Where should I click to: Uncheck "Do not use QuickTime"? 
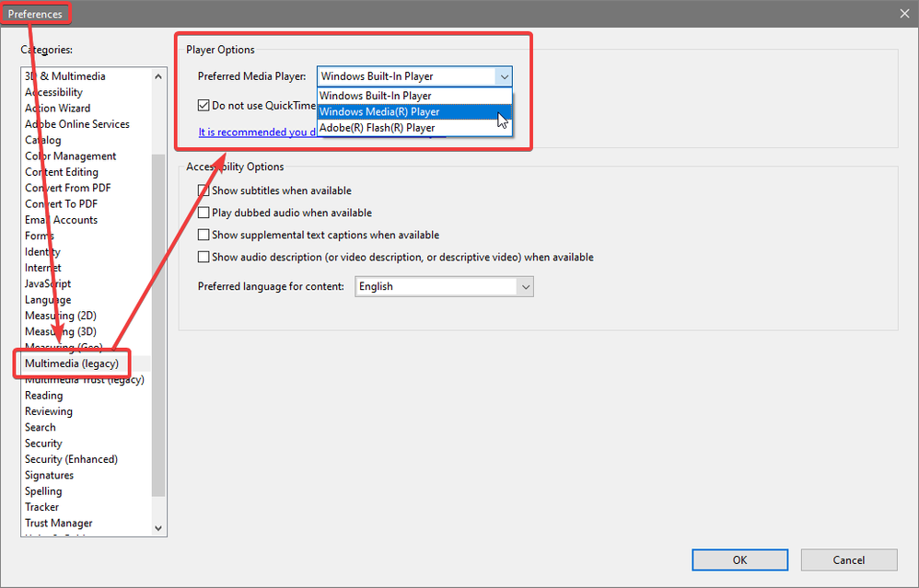pos(204,105)
